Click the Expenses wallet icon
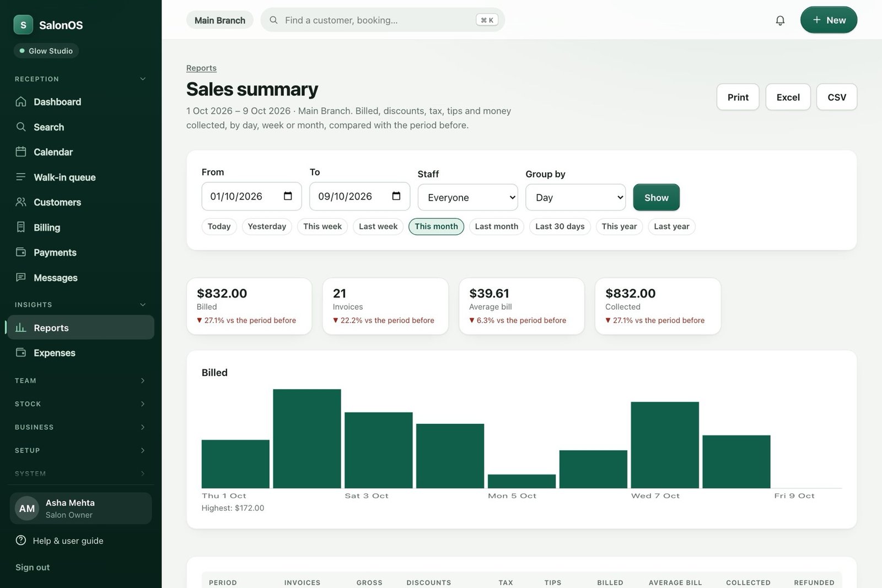Viewport: 882px width, 588px height. pos(21,352)
